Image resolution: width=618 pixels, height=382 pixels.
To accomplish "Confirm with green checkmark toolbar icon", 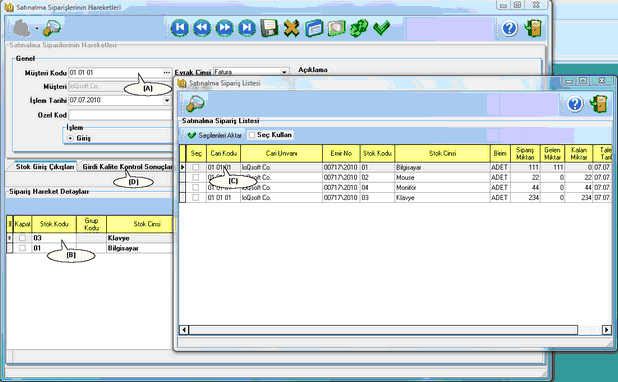I will 381,28.
